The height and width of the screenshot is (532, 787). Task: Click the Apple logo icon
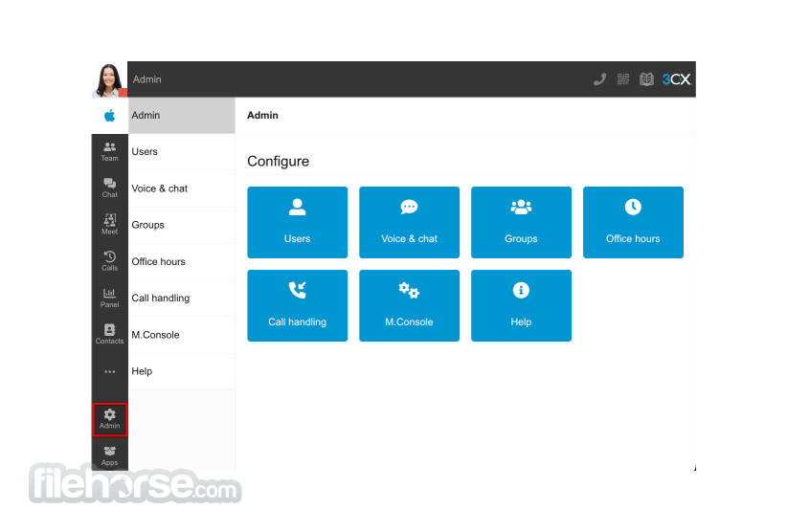click(109, 116)
